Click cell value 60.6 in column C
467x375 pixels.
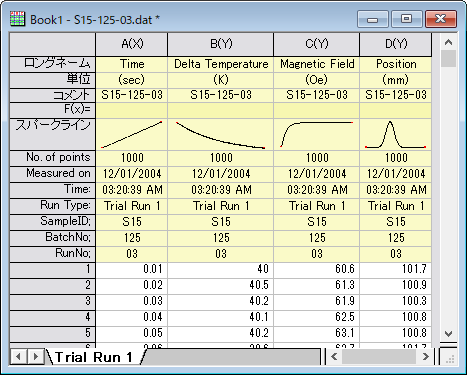[317, 270]
